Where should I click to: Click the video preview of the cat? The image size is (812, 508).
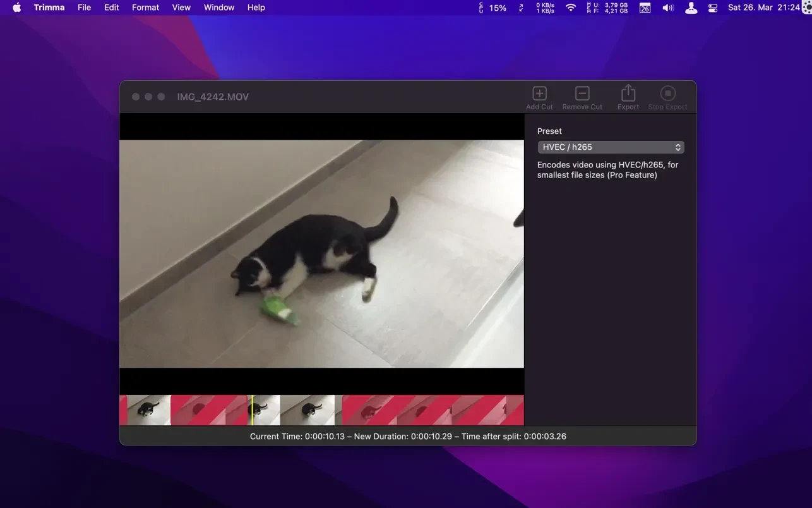pos(321,253)
